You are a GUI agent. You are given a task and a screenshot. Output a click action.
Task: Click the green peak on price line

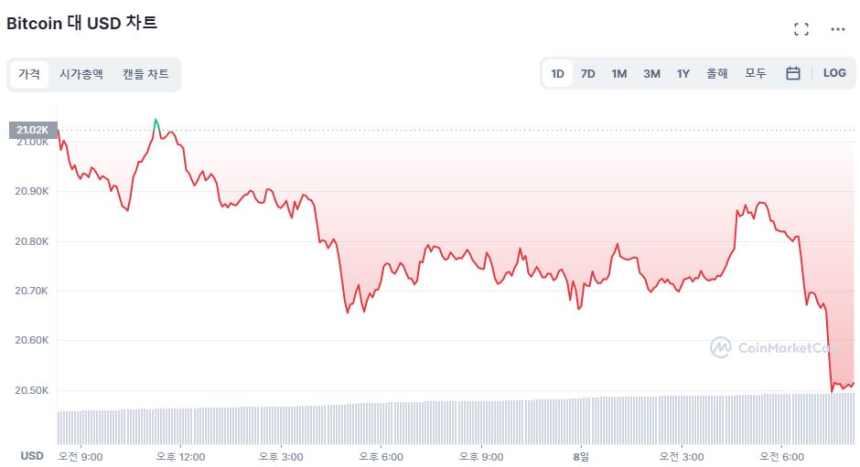tap(156, 123)
